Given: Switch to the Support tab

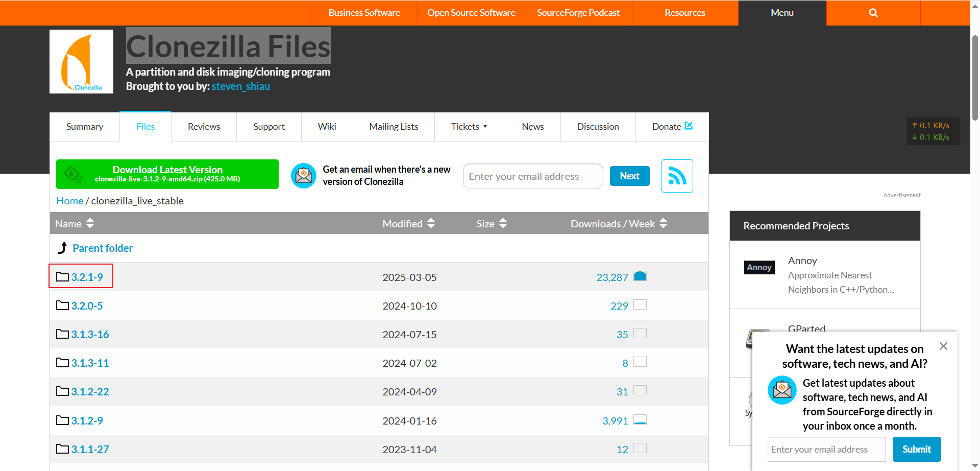Looking at the screenshot, I should point(269,127).
